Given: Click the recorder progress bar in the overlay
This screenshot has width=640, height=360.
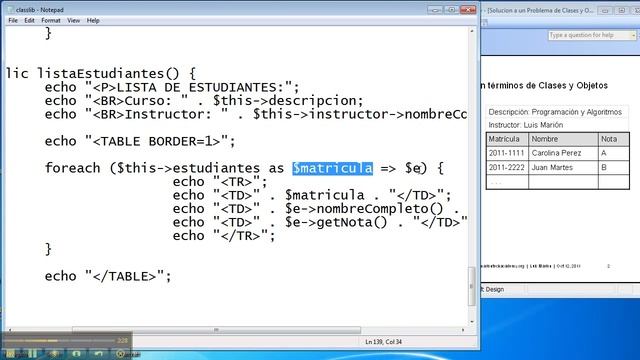Looking at the screenshot, I should pos(59,340).
